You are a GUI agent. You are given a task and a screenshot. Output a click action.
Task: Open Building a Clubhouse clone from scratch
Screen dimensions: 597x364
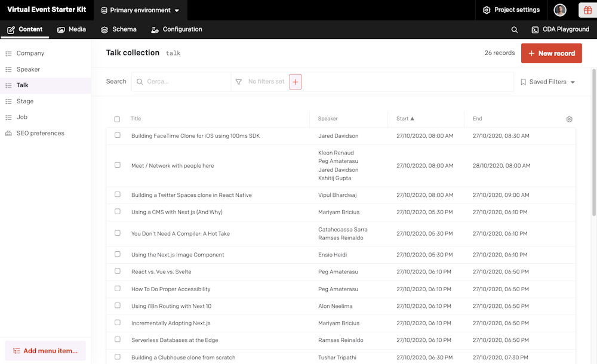click(x=183, y=357)
